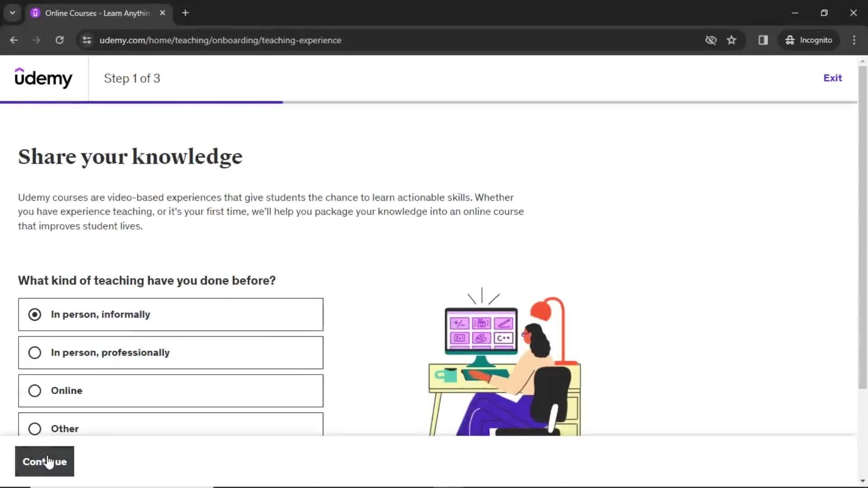The image size is (868, 488).
Task: Click the 'Exit' link
Action: [833, 78]
